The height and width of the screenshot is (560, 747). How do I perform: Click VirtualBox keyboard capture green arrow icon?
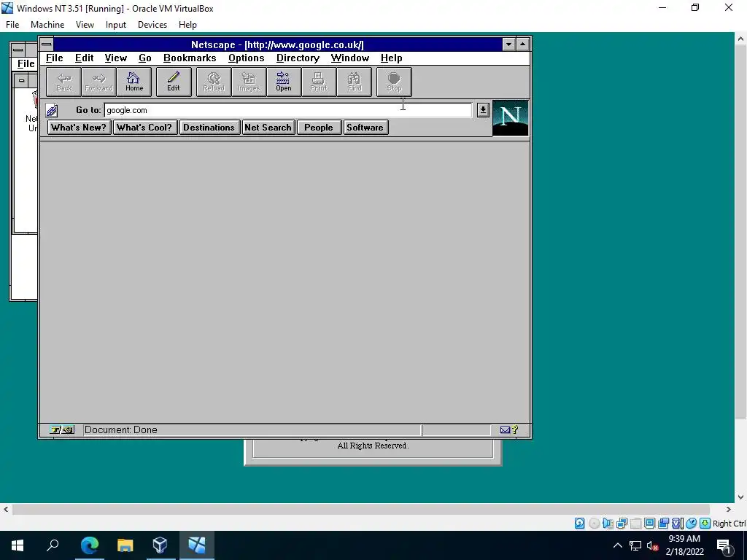(705, 524)
